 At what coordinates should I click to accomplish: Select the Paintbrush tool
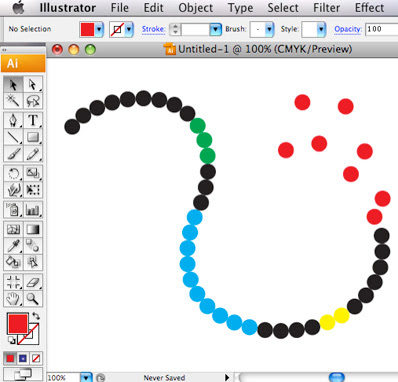(13, 154)
